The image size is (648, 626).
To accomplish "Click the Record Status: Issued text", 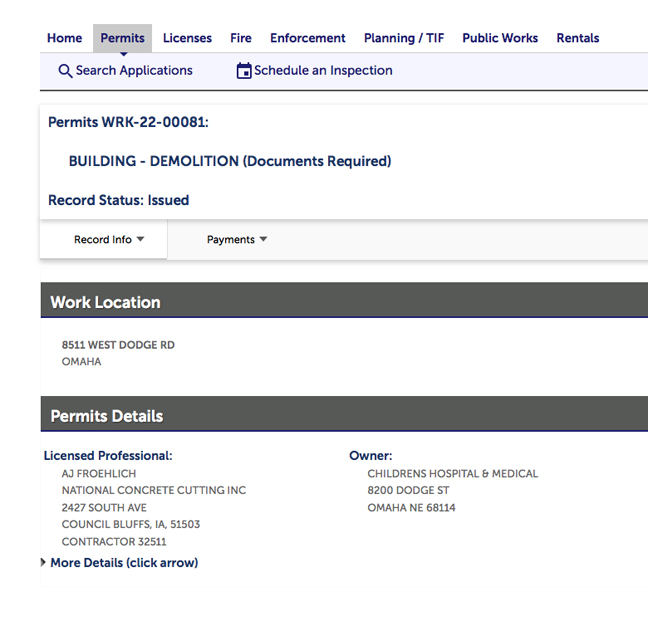I will 119,200.
